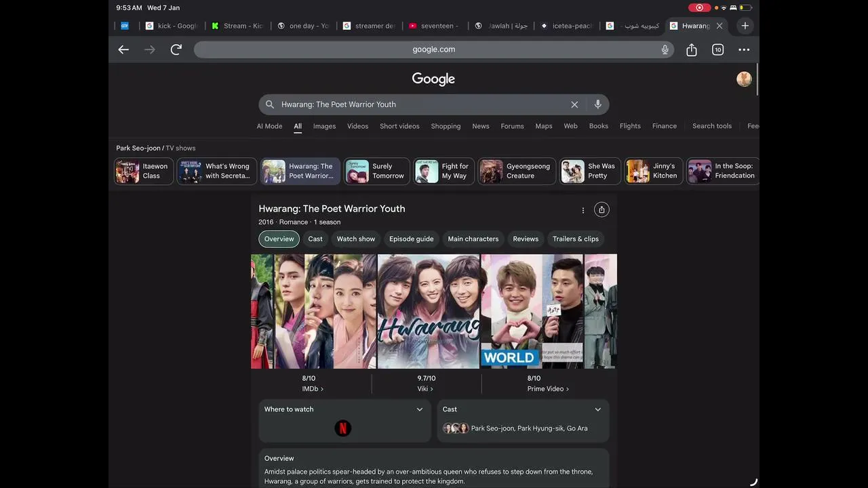Viewport: 868px width, 488px height.
Task: Open What's Wrong with Secretary chip
Action: 217,171
